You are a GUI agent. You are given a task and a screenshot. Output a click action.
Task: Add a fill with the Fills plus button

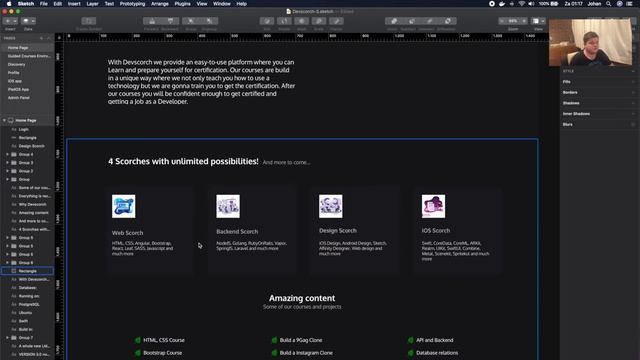[633, 82]
